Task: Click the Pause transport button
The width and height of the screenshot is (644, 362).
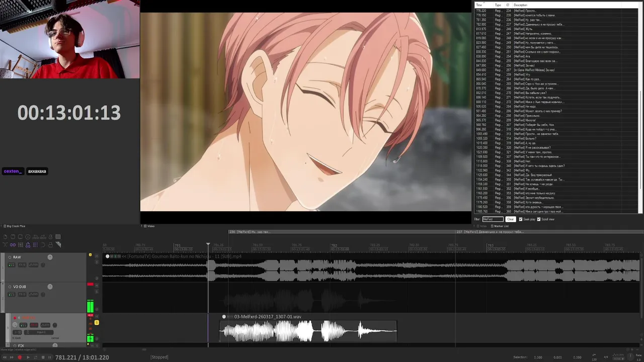Action: 49,357
